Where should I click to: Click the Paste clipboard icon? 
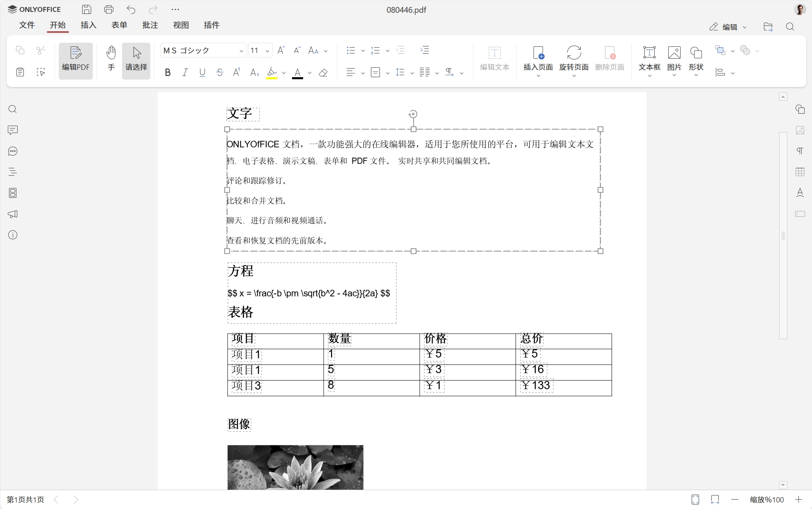(20, 72)
